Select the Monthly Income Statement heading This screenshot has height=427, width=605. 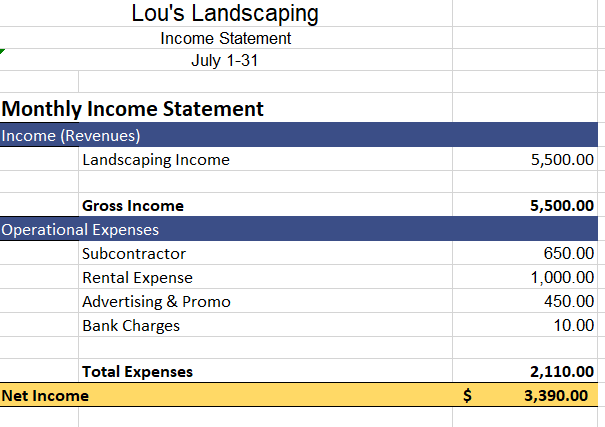[133, 108]
